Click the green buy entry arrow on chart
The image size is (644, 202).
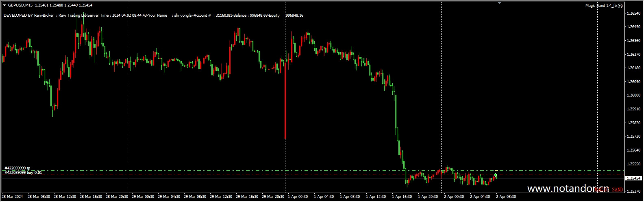(x=495, y=175)
